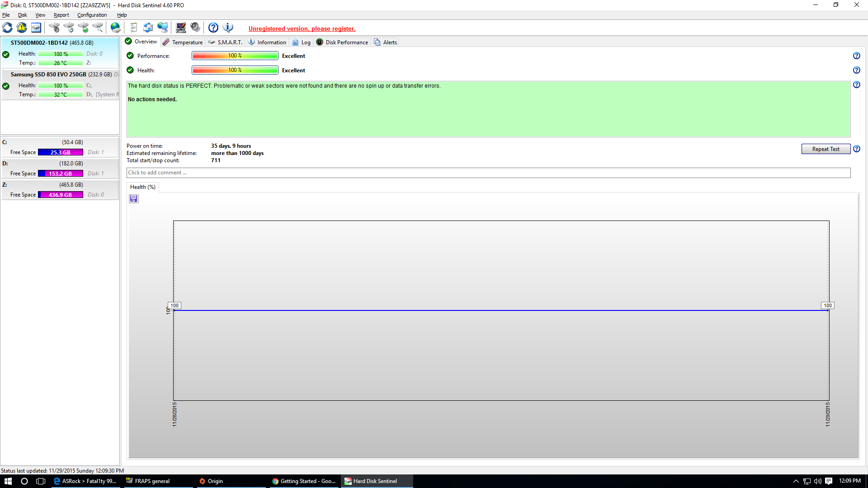
Task: Click the left 100 graph data label
Action: click(x=175, y=305)
